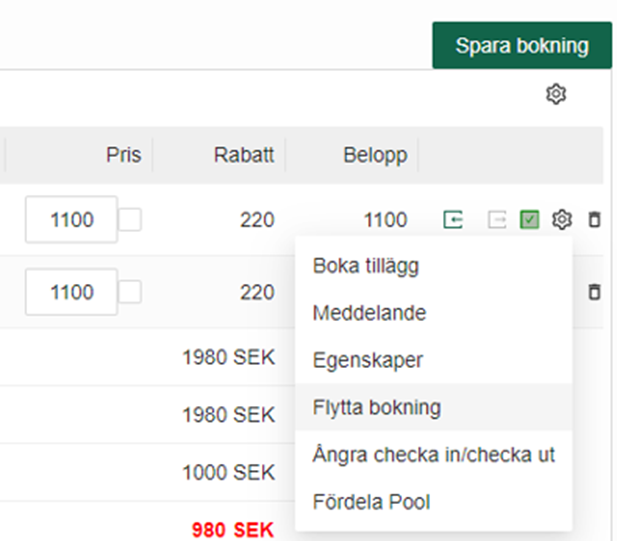The image size is (617, 541).
Task: Delete the second booking row with trash icon
Action: [594, 292]
